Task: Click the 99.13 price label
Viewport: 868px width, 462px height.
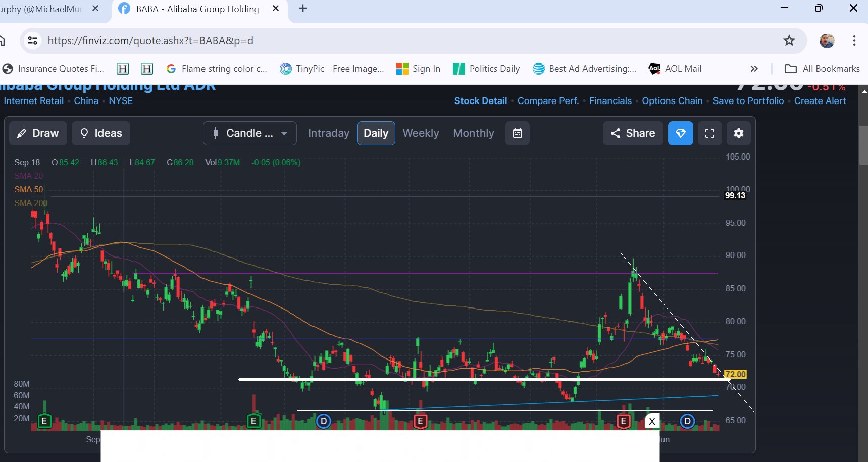Action: pyautogui.click(x=735, y=195)
